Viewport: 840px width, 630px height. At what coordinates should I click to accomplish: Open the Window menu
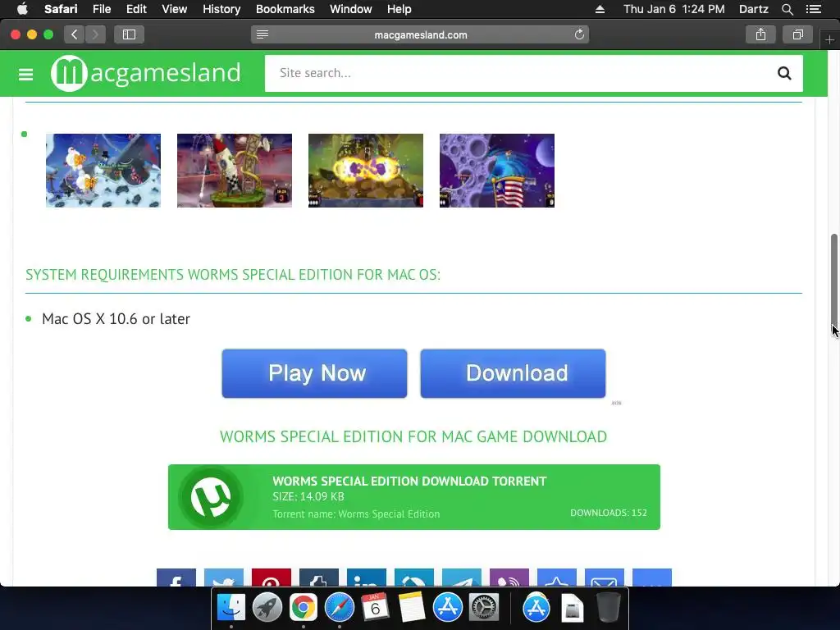point(350,9)
